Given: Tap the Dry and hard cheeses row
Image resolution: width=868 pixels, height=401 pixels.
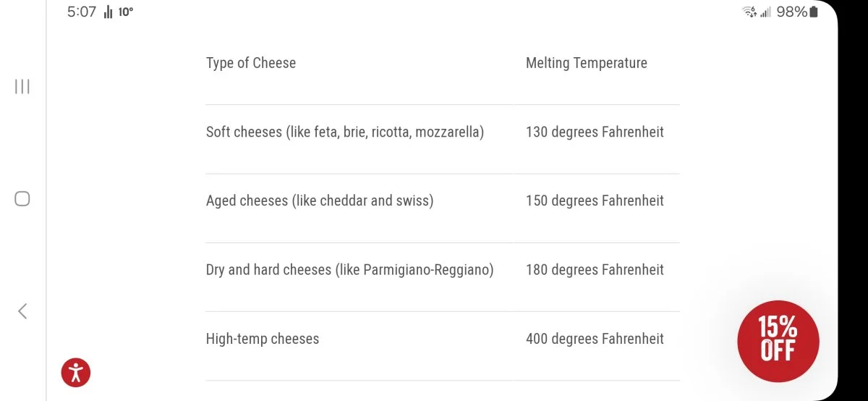Looking at the screenshot, I should tap(443, 277).
